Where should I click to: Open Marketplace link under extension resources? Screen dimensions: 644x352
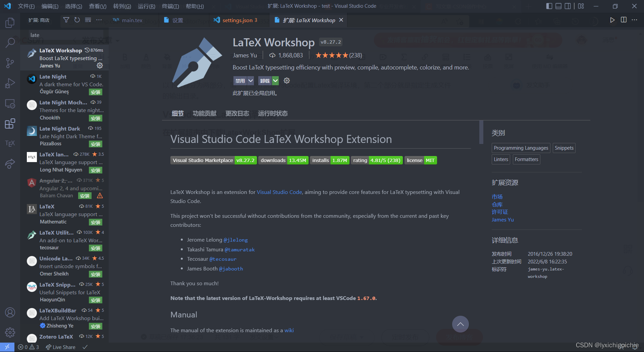(x=497, y=197)
